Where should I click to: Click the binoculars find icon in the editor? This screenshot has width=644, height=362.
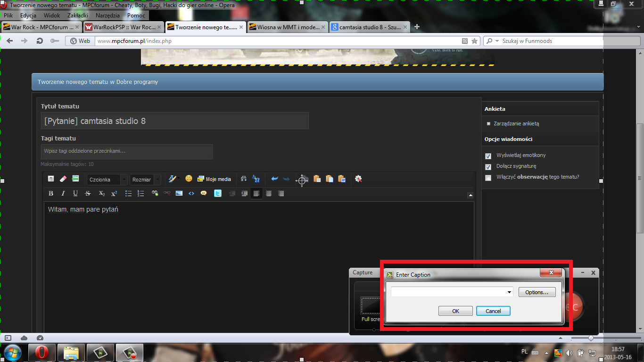point(244,179)
